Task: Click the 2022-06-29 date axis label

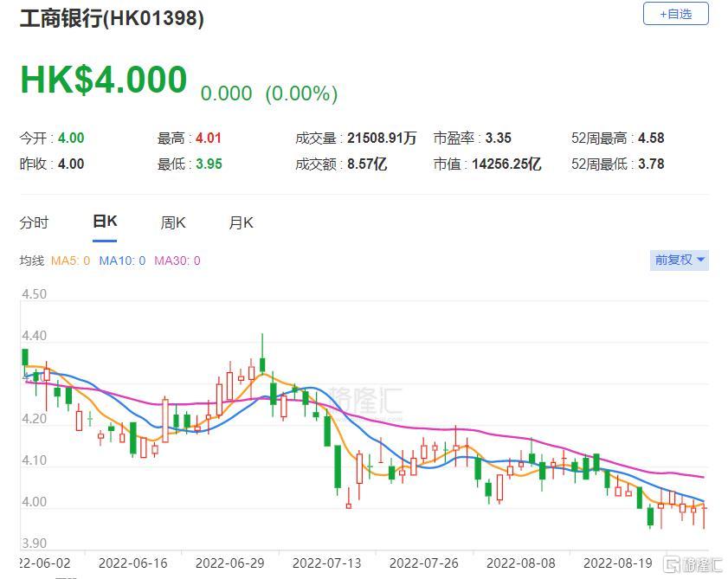Action: click(x=229, y=563)
